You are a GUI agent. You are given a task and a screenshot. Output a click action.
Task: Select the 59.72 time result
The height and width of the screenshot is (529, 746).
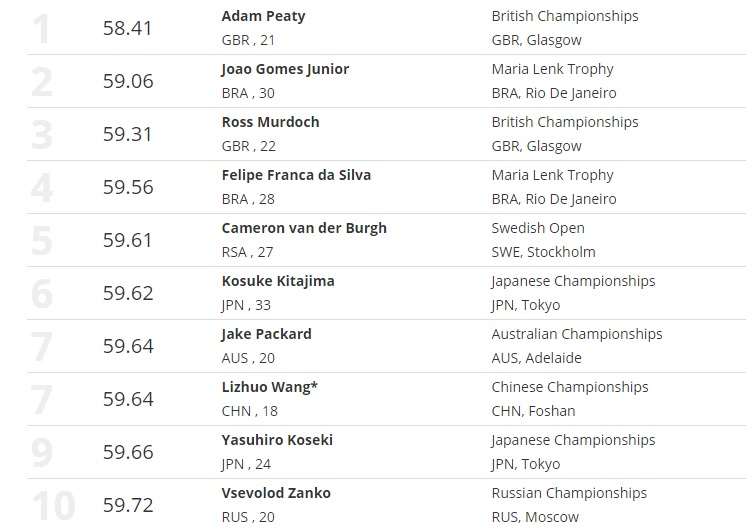(128, 505)
